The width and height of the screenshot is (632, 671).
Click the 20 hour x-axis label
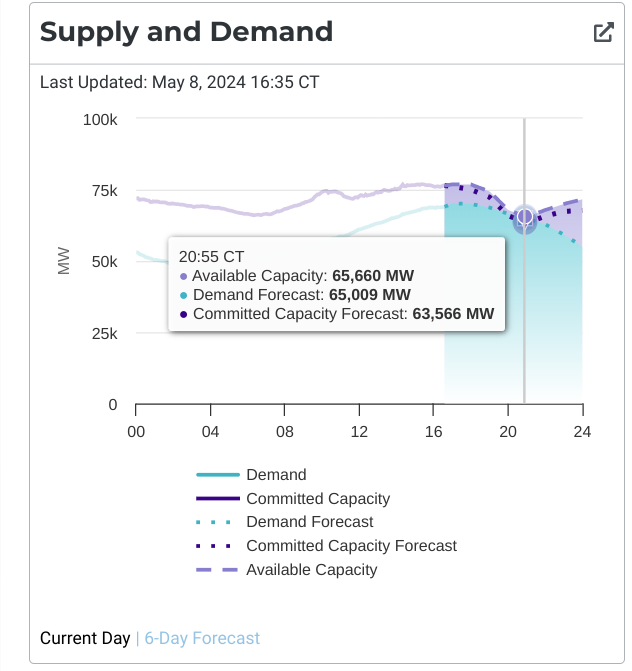508,432
